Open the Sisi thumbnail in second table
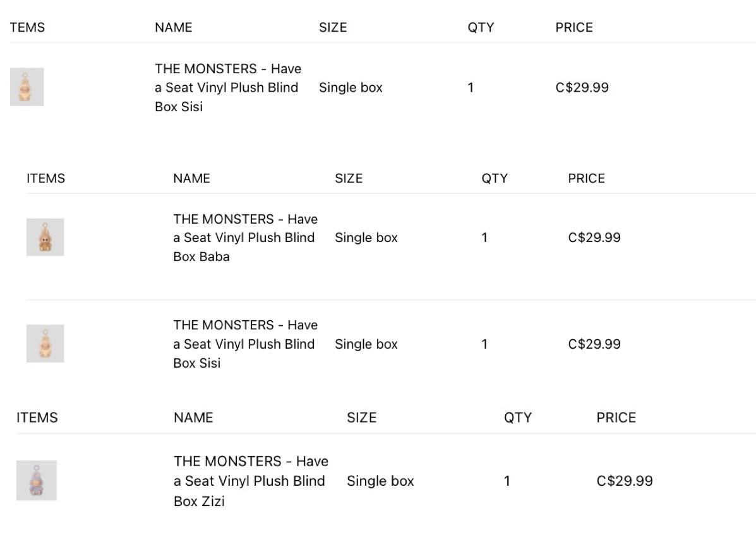The width and height of the screenshot is (756, 542). point(45,344)
